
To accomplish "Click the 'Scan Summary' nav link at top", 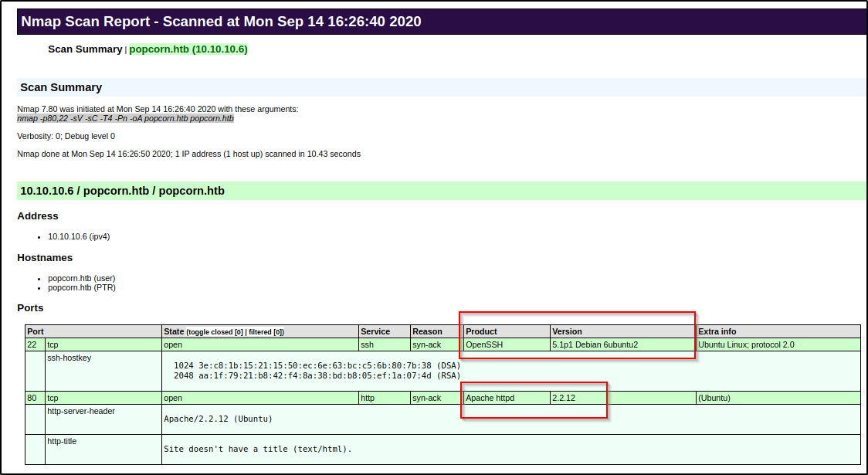I will tap(85, 49).
